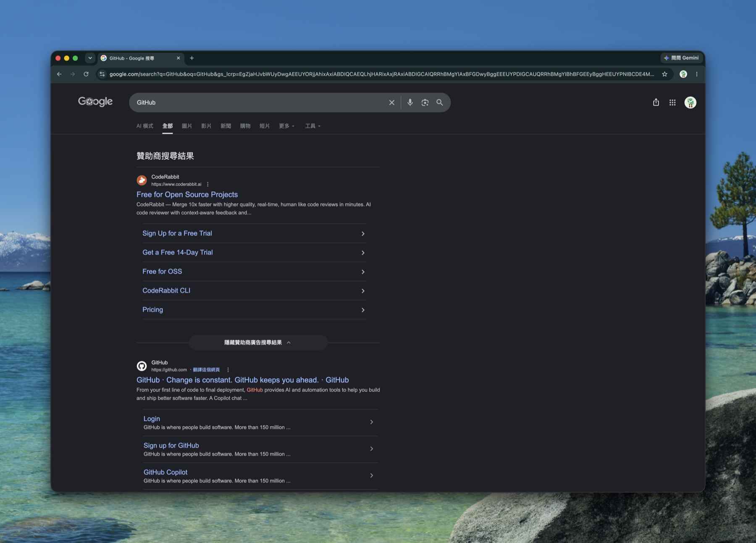Open site information icon in address bar

102,74
